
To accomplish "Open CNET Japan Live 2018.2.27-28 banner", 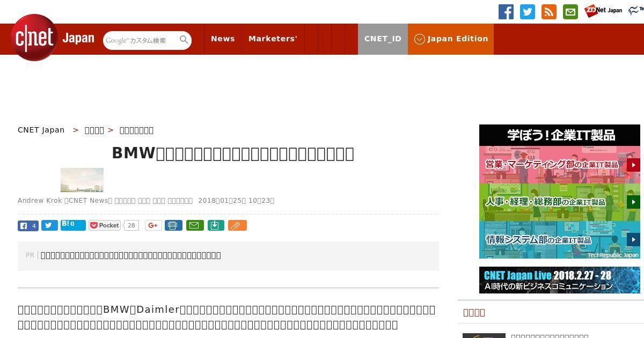I will [x=560, y=280].
